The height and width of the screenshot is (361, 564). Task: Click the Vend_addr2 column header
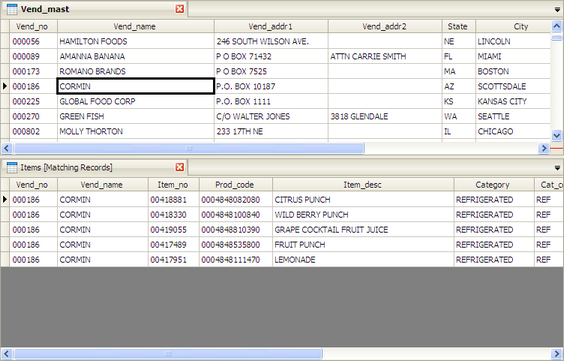pos(385,26)
